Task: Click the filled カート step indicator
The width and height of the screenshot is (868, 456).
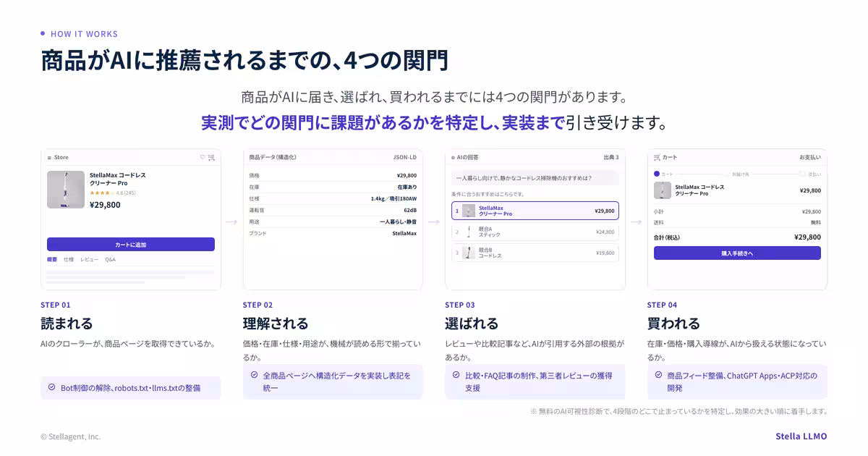Action: tap(657, 174)
